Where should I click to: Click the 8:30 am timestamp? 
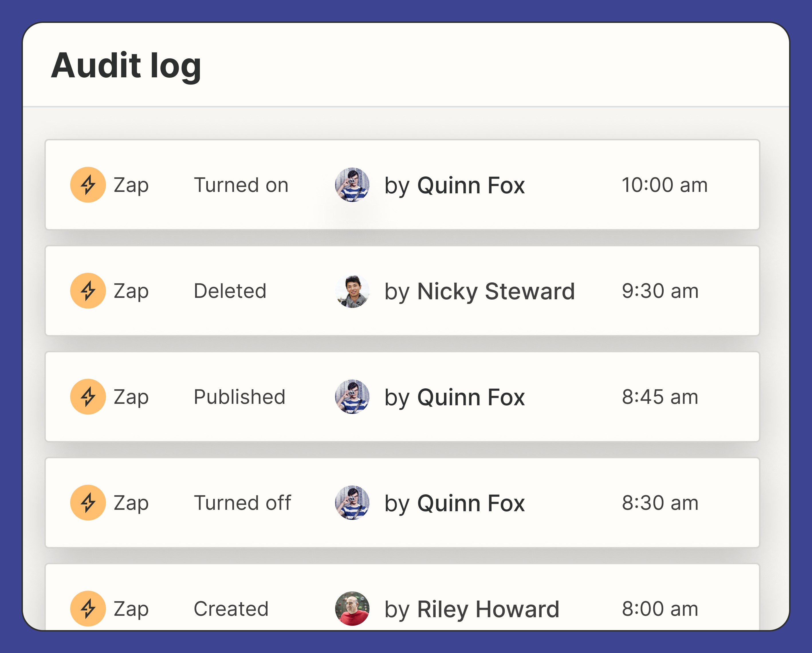click(x=660, y=503)
